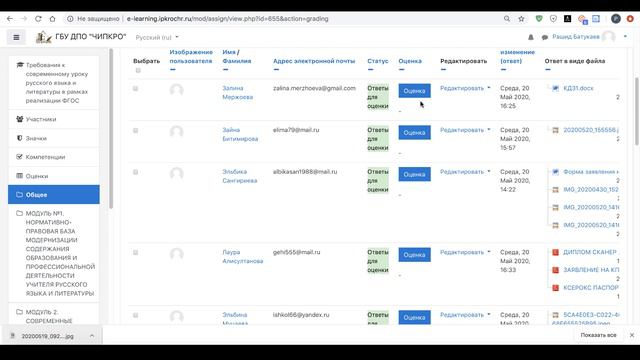Open Редактировать dropdown for ishkol66@yandex.ru row
The image size is (640, 360).
point(465,315)
